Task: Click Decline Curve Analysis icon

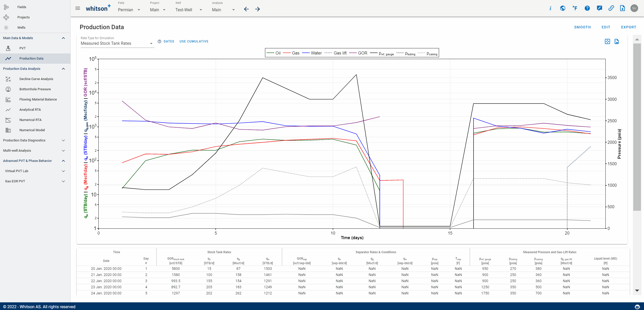Action: pos(8,79)
